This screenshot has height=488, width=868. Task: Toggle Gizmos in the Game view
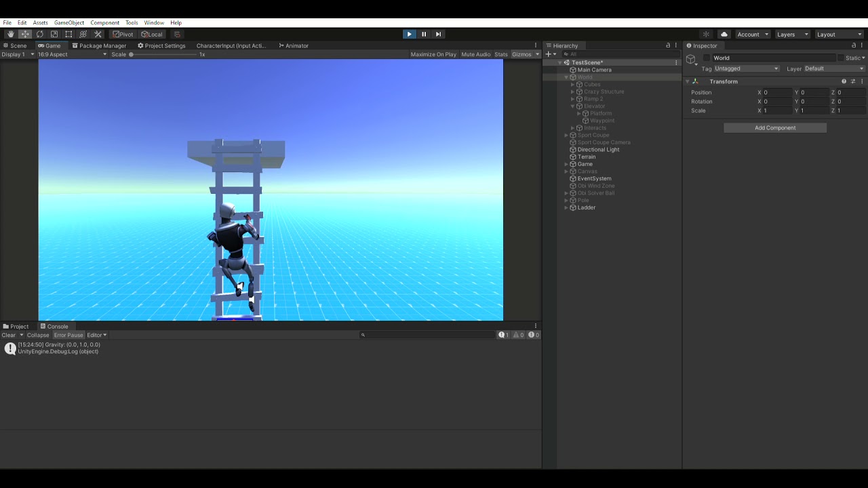(521, 54)
